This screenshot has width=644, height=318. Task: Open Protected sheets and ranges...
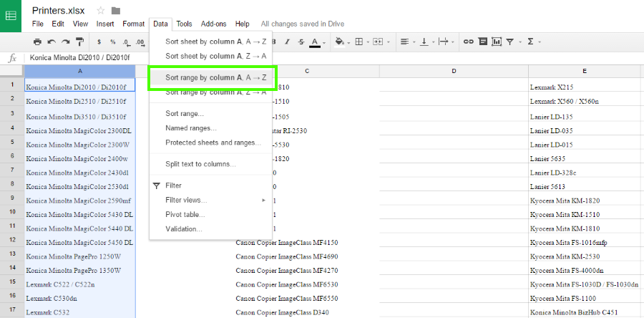click(x=210, y=143)
